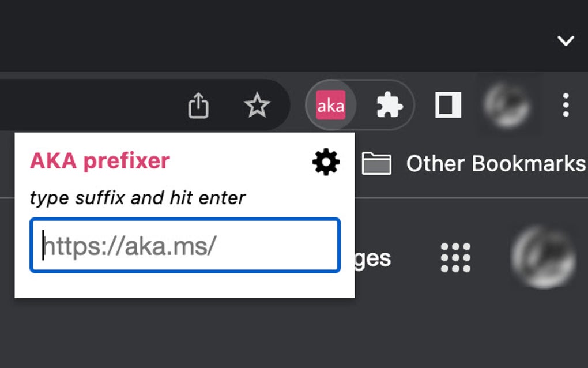Open the share menu in the toolbar
The width and height of the screenshot is (588, 368).
198,106
